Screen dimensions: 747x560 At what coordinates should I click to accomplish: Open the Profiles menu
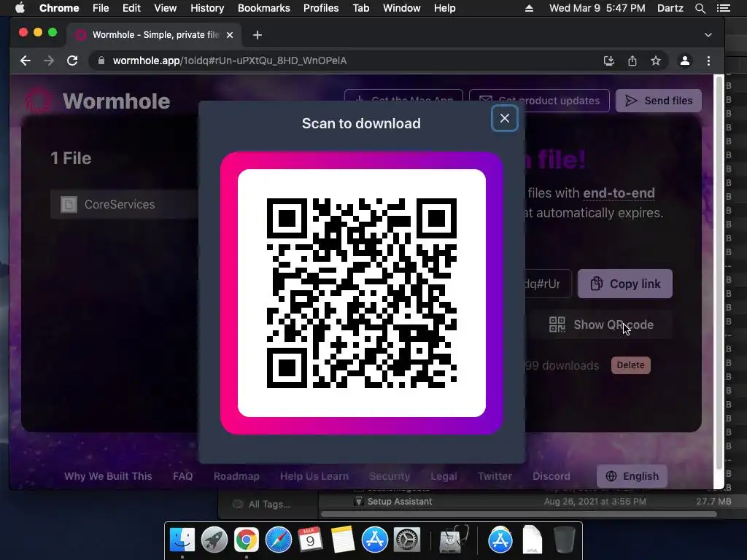[x=321, y=8]
